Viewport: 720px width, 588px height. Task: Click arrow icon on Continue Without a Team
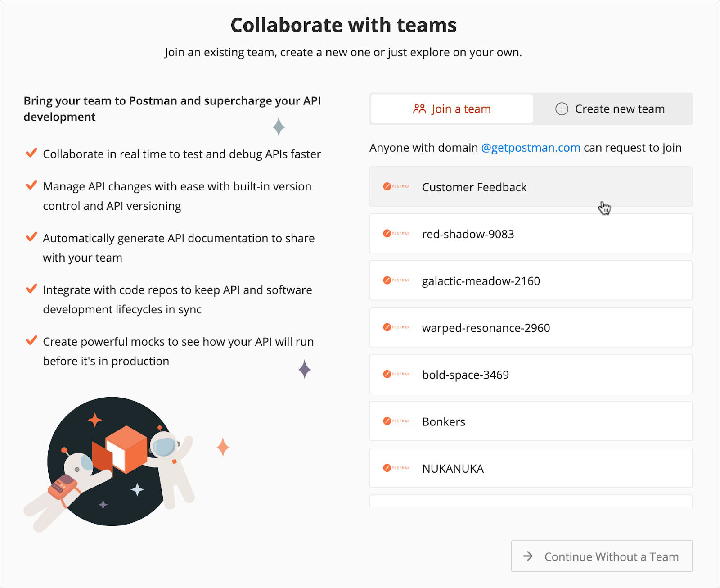pos(528,556)
